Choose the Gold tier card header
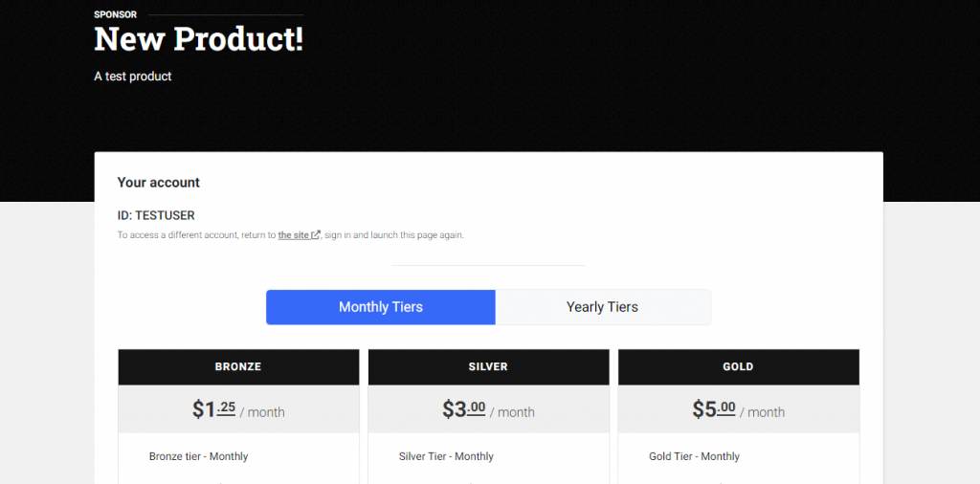Viewport: 980px width, 484px height. coord(739,366)
